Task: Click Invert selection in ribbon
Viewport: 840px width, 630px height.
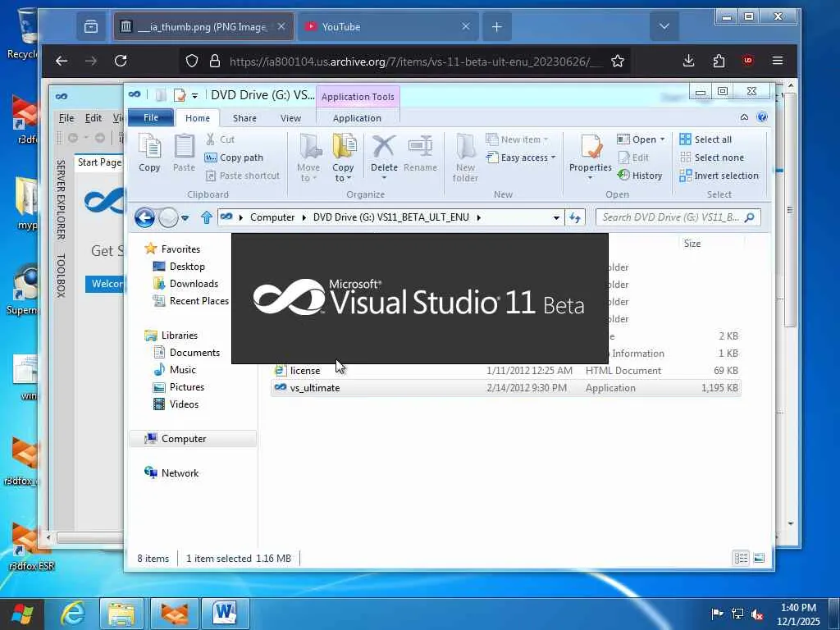Action: pos(719,176)
